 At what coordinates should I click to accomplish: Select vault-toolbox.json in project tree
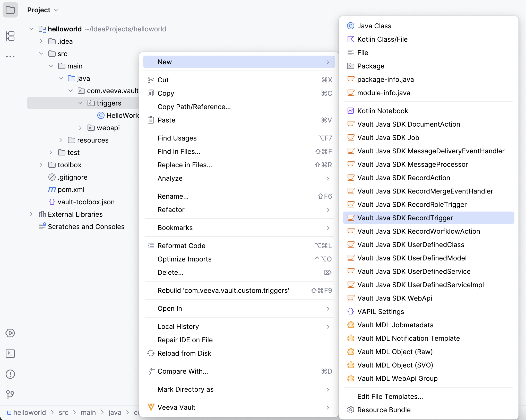82,202
